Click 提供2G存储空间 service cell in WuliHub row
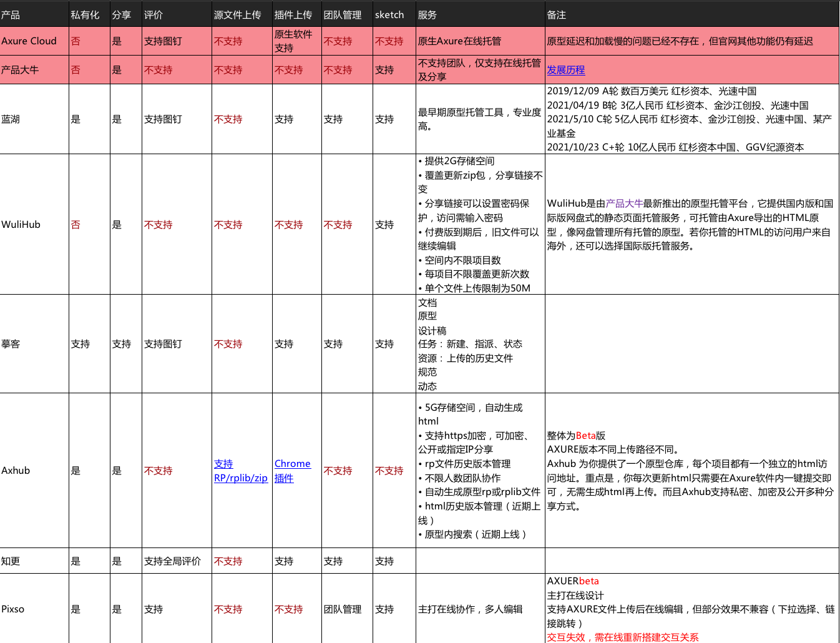This screenshot has width=840, height=643. pos(481,225)
